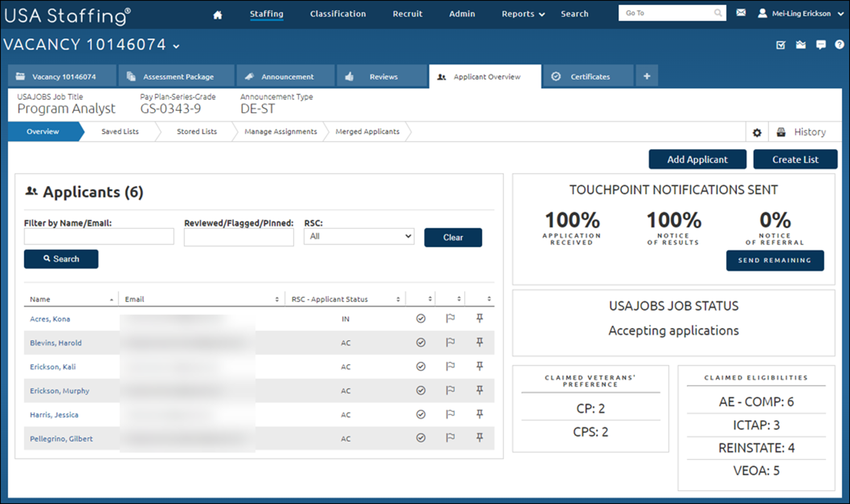The image size is (850, 504).
Task: Flag applicant Blevins, Harold
Action: [450, 342]
